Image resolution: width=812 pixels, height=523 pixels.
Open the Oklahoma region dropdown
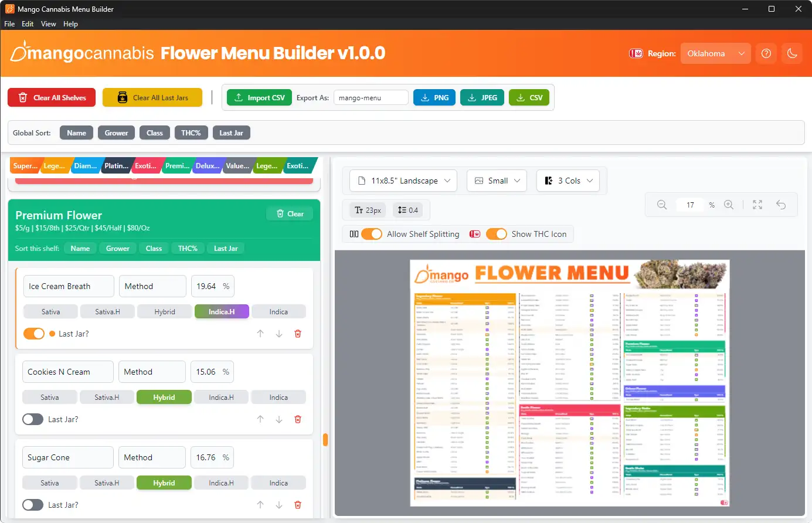pyautogui.click(x=715, y=53)
